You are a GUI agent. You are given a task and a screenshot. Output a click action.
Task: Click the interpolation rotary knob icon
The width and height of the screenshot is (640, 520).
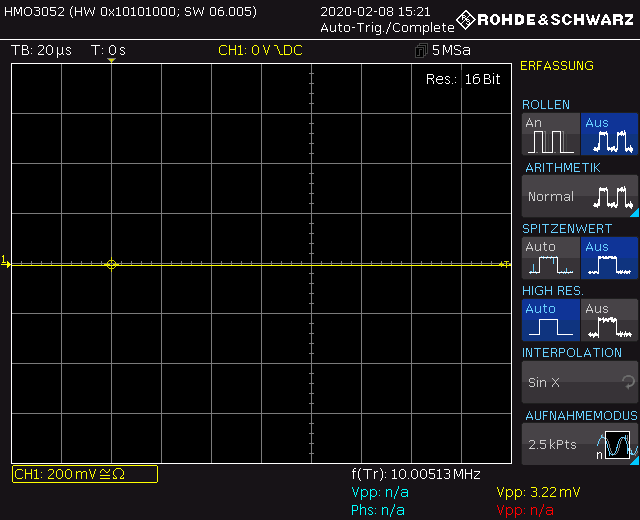point(628,382)
